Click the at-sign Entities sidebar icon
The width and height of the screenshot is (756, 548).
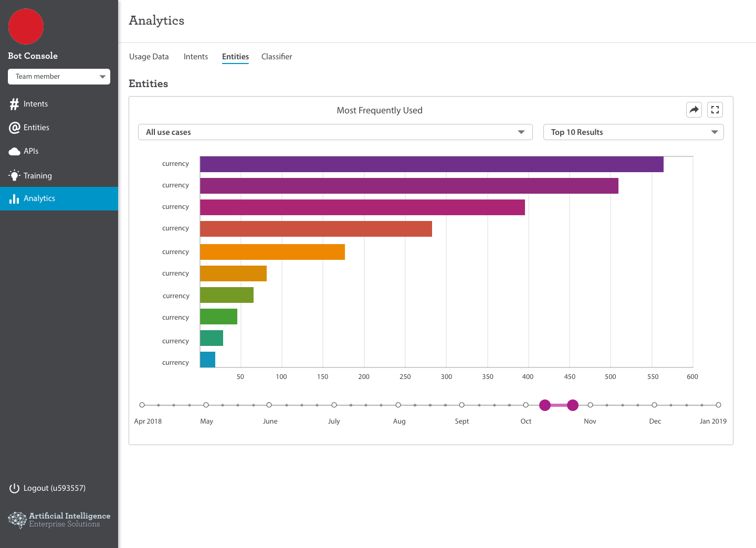(14, 128)
